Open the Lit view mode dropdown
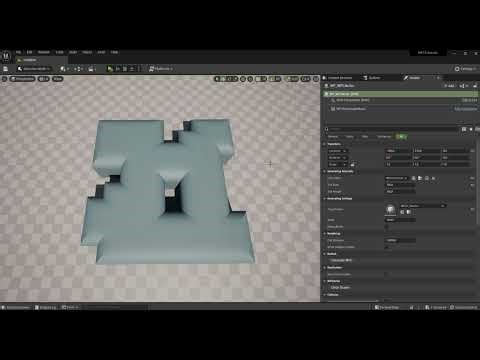 [x=44, y=79]
